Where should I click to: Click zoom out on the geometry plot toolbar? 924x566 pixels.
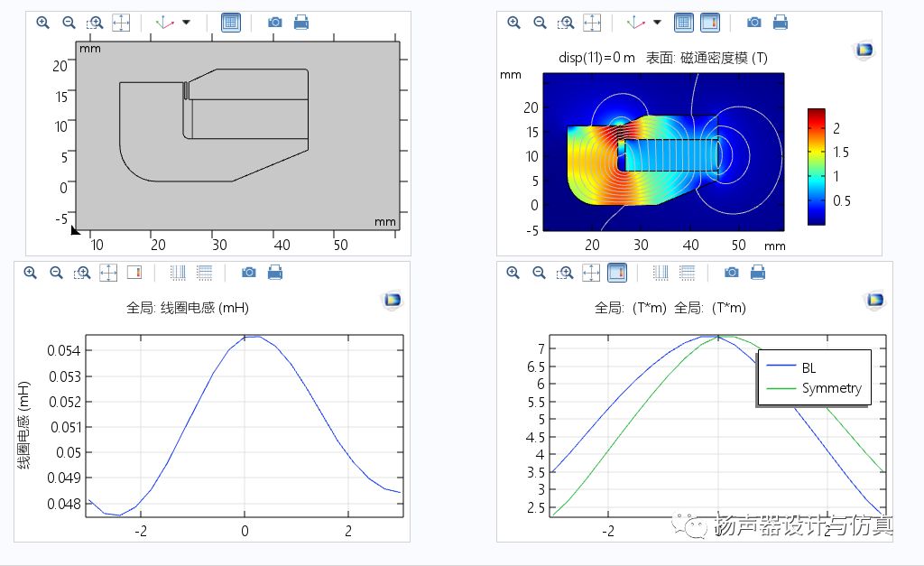[69, 23]
